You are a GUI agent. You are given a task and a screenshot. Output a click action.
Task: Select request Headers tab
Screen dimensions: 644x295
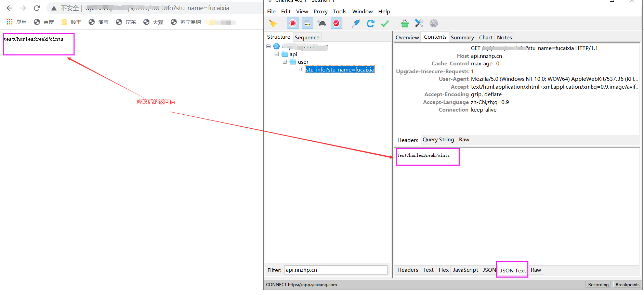pyautogui.click(x=408, y=140)
